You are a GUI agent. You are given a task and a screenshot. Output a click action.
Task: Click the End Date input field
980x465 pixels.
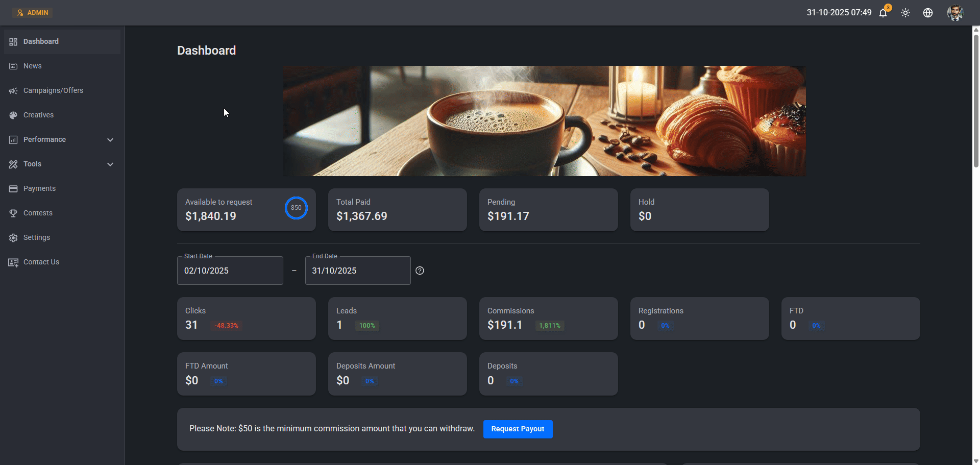pyautogui.click(x=357, y=271)
